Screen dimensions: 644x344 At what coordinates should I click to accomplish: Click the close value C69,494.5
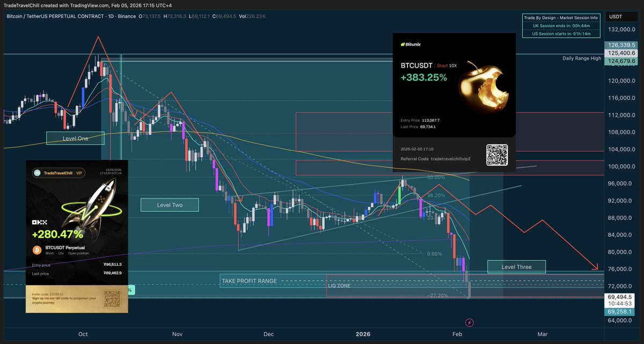pos(225,17)
